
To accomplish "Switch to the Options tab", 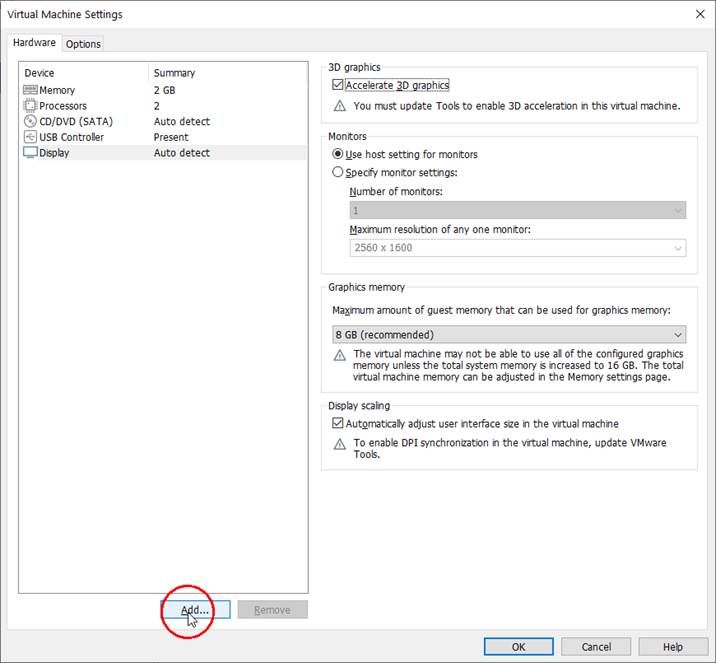I will coord(83,44).
